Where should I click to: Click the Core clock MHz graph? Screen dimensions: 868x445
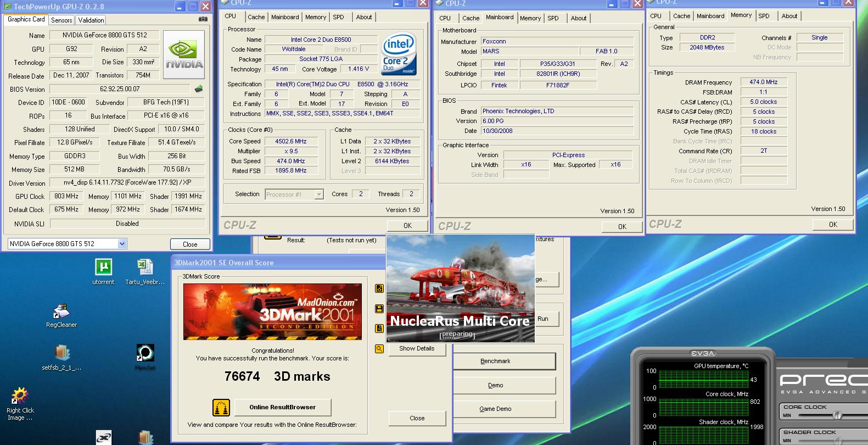(703, 407)
